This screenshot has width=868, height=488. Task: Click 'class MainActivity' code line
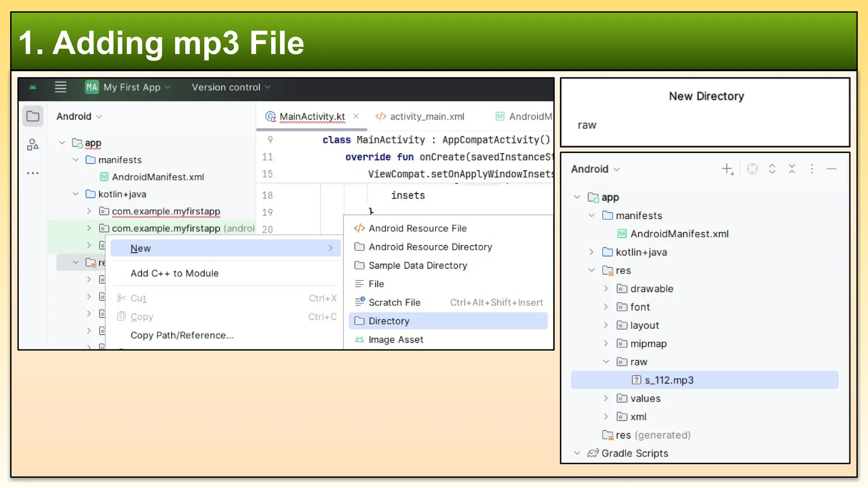pyautogui.click(x=436, y=140)
